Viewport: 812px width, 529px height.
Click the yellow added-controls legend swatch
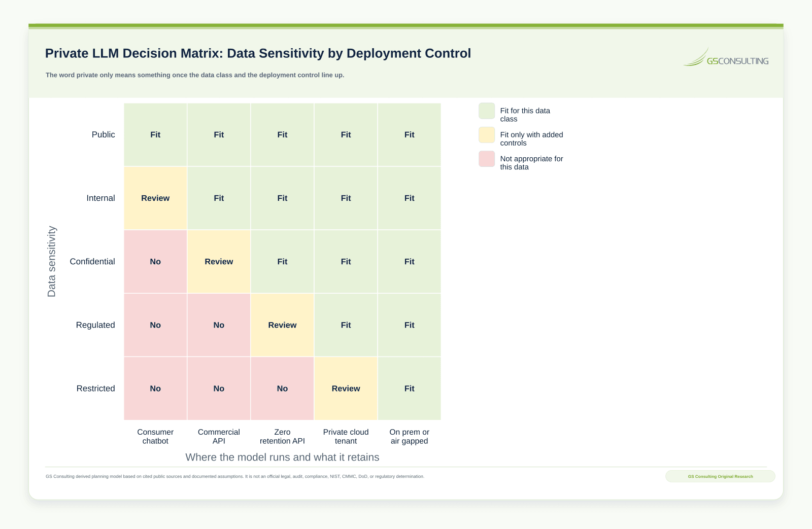tap(487, 135)
